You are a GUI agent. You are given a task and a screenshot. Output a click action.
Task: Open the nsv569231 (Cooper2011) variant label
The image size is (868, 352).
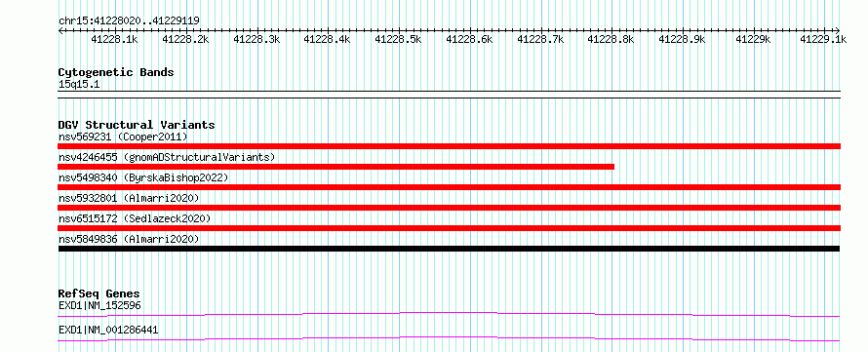[123, 137]
